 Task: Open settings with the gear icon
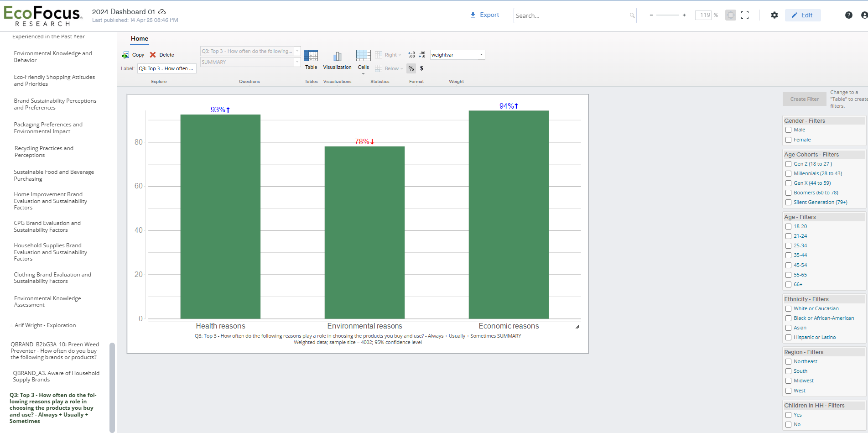[774, 15]
